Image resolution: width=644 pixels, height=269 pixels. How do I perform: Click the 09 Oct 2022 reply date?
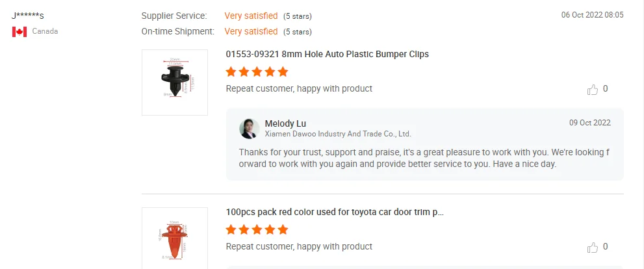pos(589,123)
